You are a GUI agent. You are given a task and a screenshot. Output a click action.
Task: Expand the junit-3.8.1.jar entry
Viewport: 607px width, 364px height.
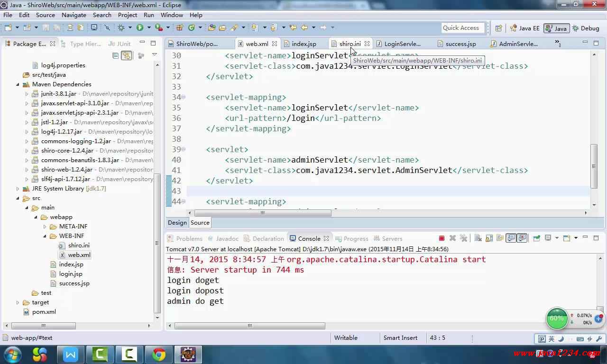[x=27, y=94]
